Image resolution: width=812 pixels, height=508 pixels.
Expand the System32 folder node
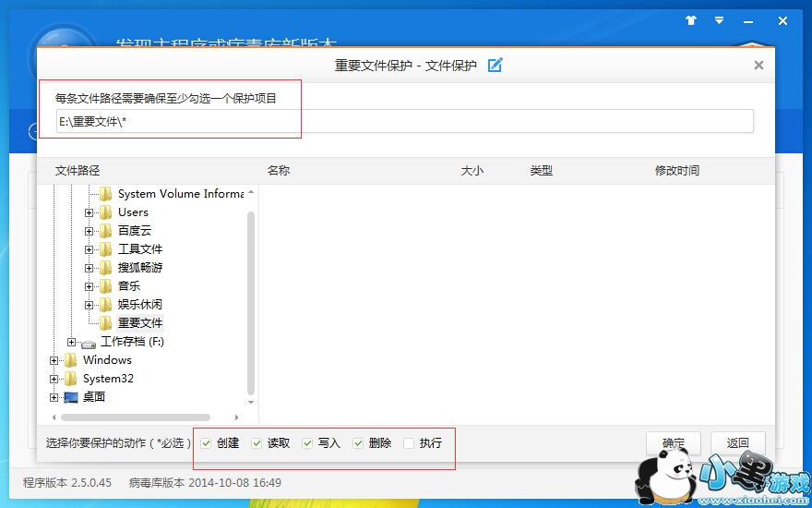(x=54, y=379)
